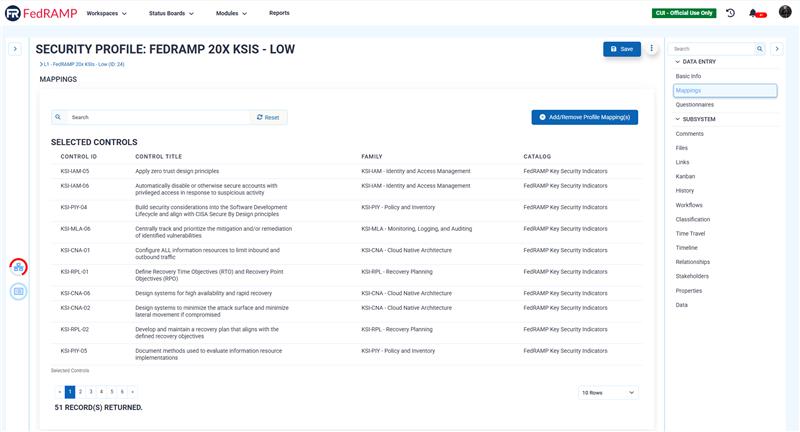Open the card view icon at left edge

[18, 291]
